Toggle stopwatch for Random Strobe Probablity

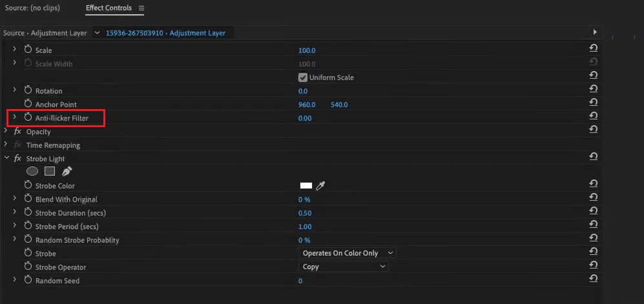tap(28, 239)
